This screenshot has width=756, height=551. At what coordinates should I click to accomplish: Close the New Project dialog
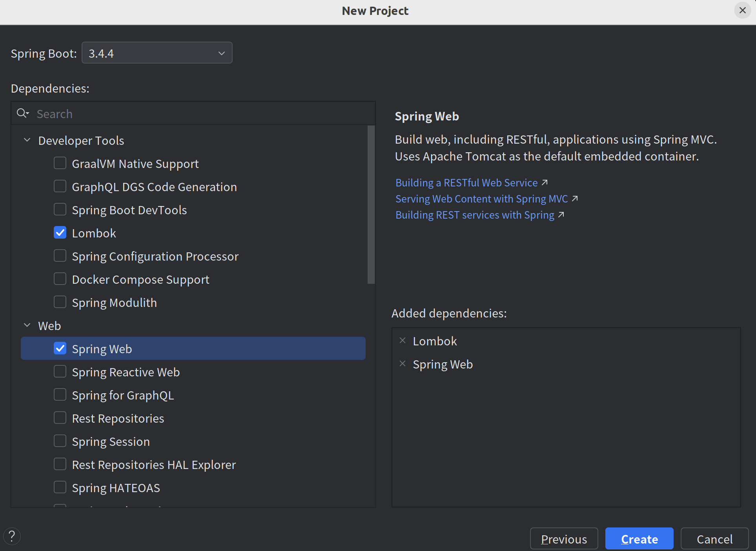[742, 10]
